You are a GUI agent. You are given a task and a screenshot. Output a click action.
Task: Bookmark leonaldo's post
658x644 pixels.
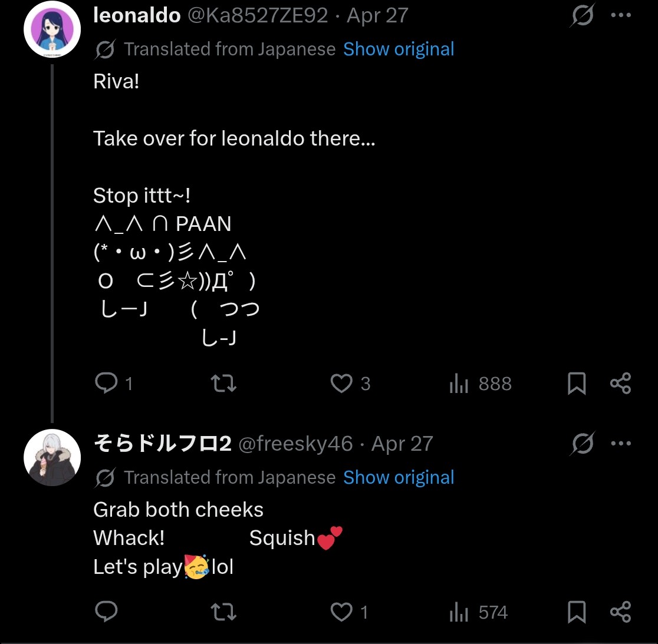point(577,384)
